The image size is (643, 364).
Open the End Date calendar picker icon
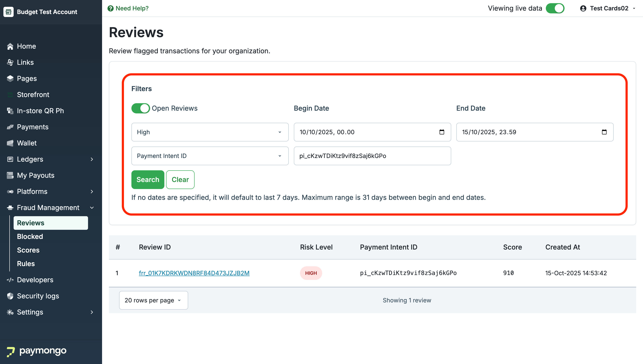604,132
